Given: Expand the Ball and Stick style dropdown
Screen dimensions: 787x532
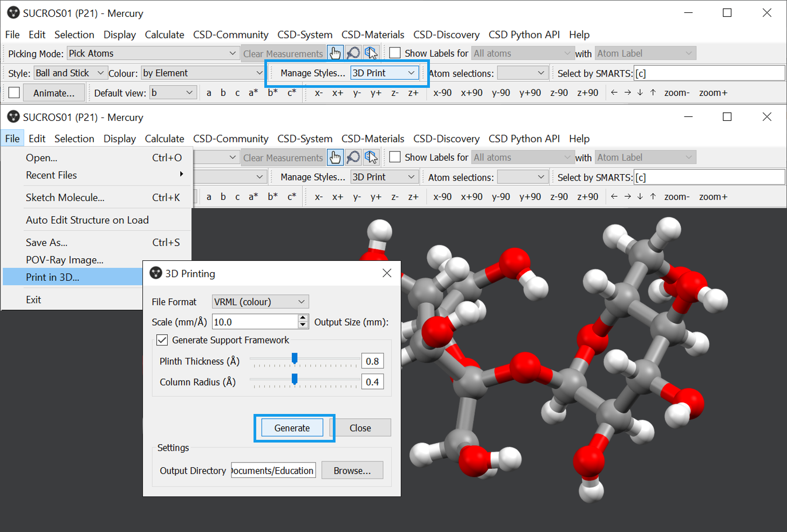Looking at the screenshot, I should pyautogui.click(x=70, y=73).
